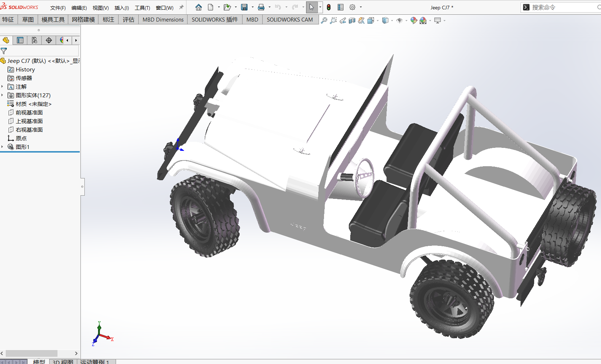Select 前视基准面 plane in tree
This screenshot has height=364, width=601.
(x=25, y=112)
